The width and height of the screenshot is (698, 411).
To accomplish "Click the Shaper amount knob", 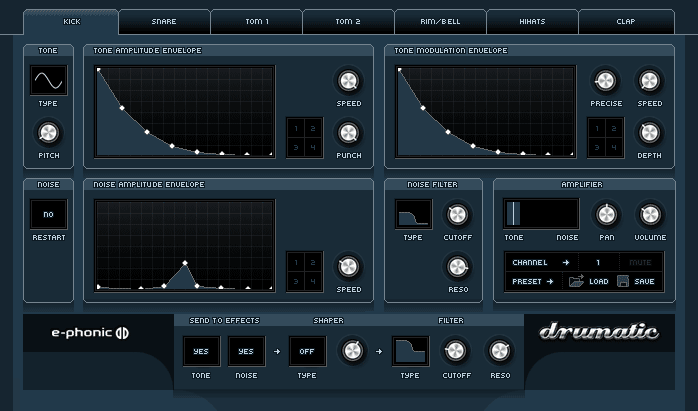I will pos(352,351).
